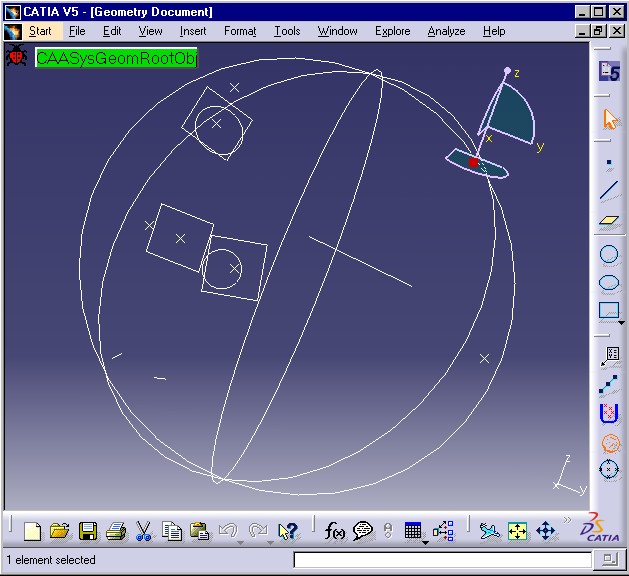Click the orange circular face icon
This screenshot has width=629, height=576.
610,444
